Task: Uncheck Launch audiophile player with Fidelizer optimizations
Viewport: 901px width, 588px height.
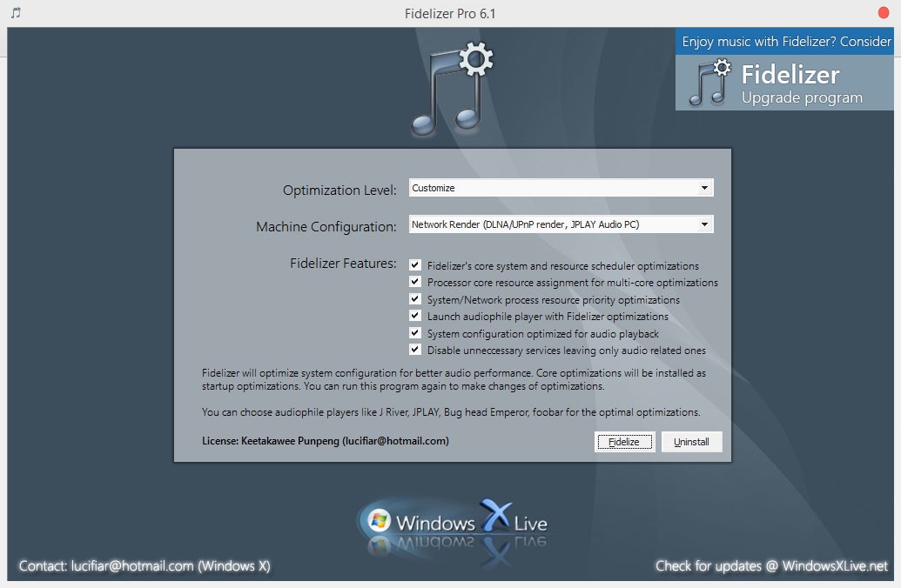Action: pyautogui.click(x=415, y=316)
